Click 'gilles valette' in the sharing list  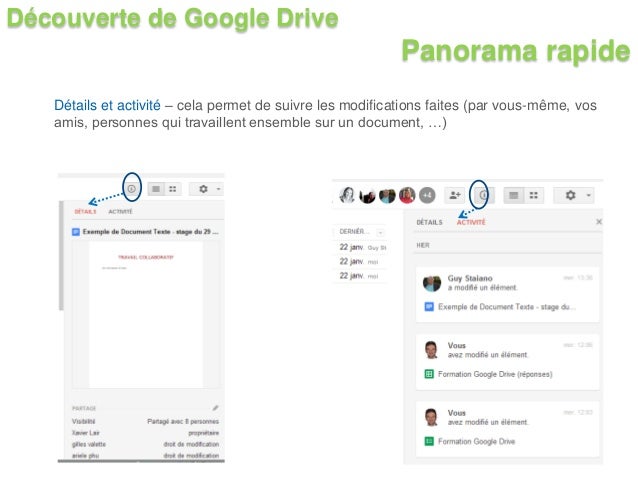[x=89, y=444]
